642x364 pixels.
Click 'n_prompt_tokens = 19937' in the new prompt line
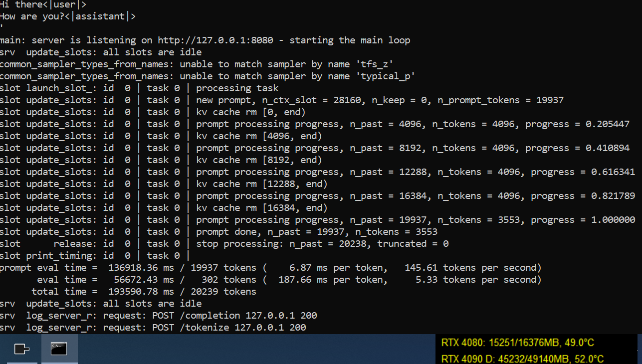click(x=500, y=100)
